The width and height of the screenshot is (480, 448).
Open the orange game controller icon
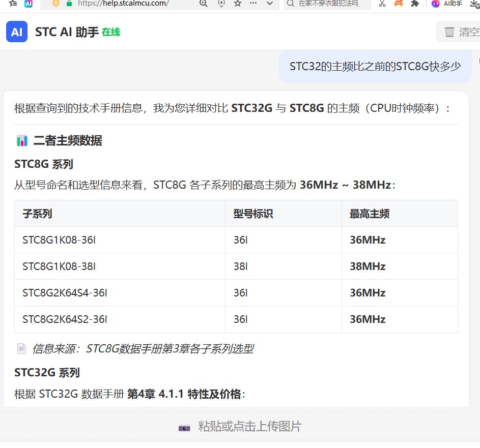coord(399,4)
